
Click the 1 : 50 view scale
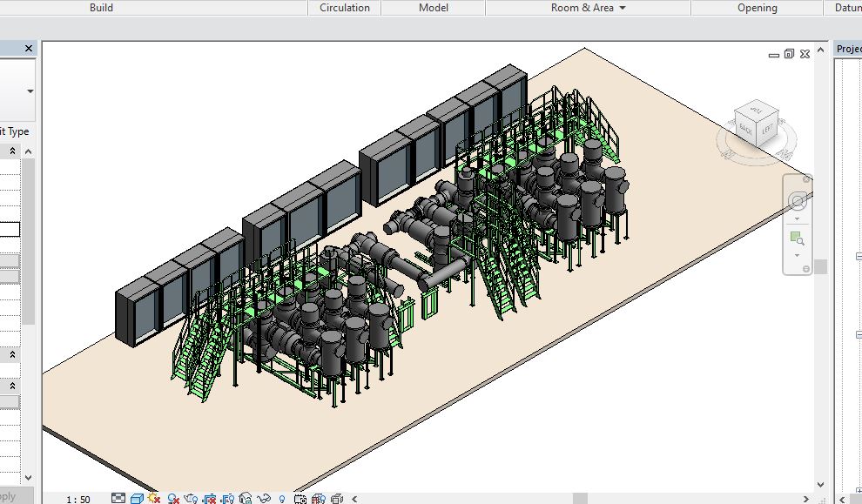(x=78, y=499)
